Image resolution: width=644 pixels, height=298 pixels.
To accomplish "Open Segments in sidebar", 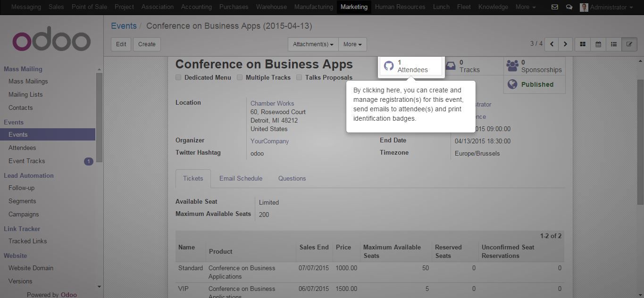I will 22,201.
